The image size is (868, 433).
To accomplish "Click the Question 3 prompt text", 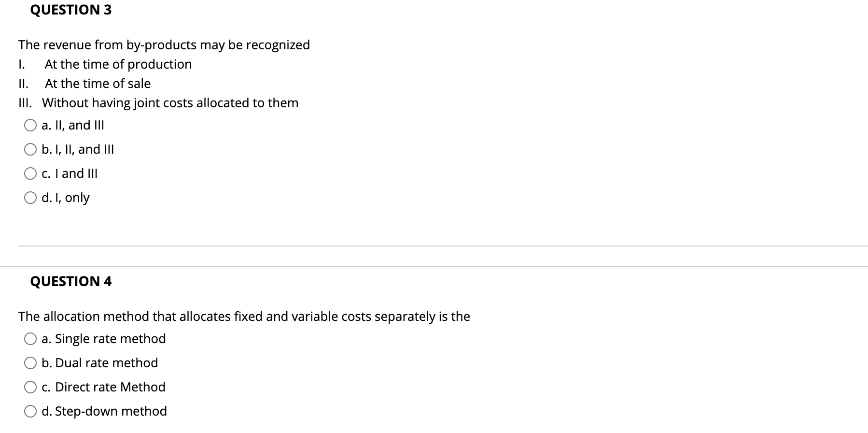I will pyautogui.click(x=164, y=44).
